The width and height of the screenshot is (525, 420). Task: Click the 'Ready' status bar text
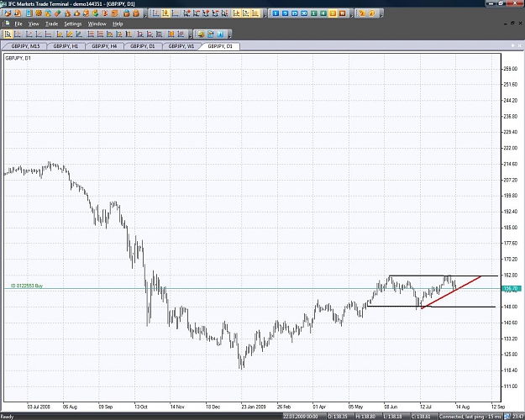[x=8, y=417]
